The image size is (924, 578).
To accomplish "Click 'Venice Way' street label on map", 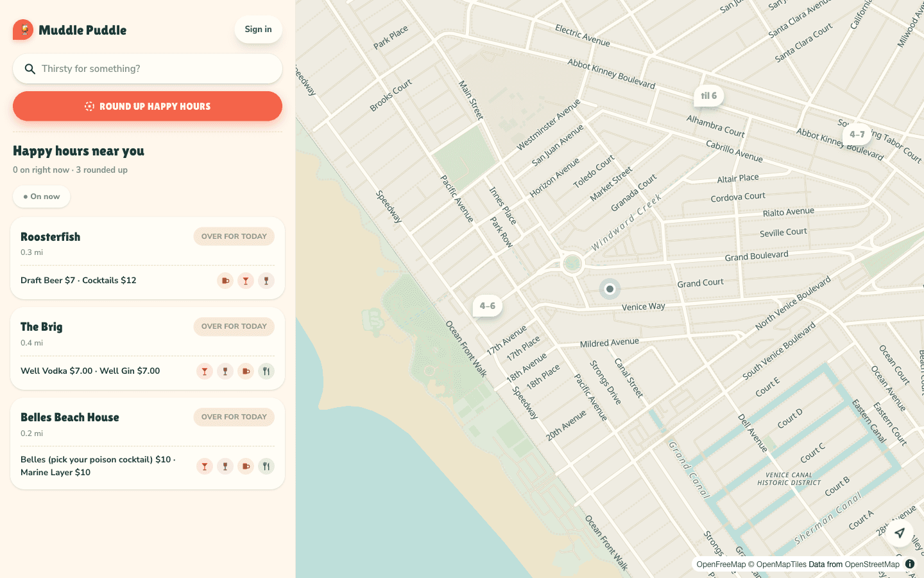I will (644, 307).
